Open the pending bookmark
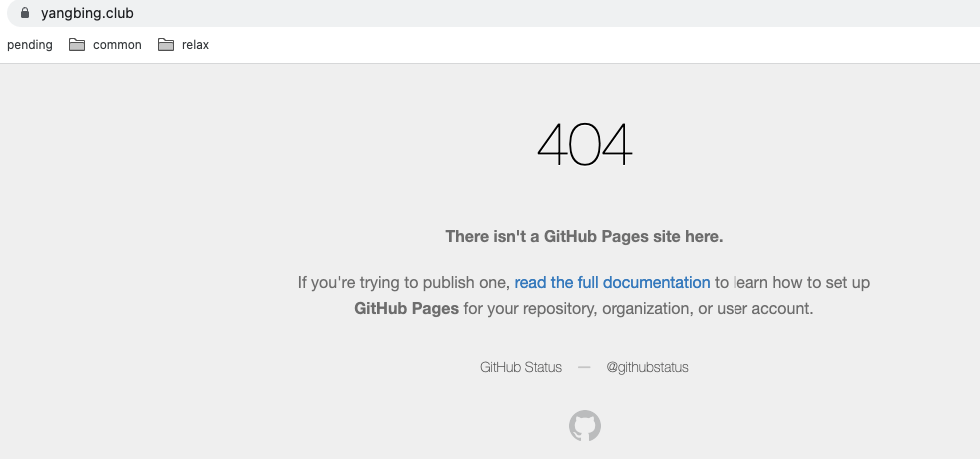The image size is (980, 459). [x=29, y=45]
